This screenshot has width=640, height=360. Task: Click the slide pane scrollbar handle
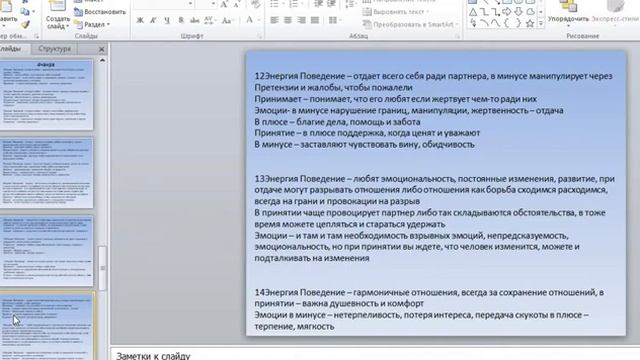(102, 268)
